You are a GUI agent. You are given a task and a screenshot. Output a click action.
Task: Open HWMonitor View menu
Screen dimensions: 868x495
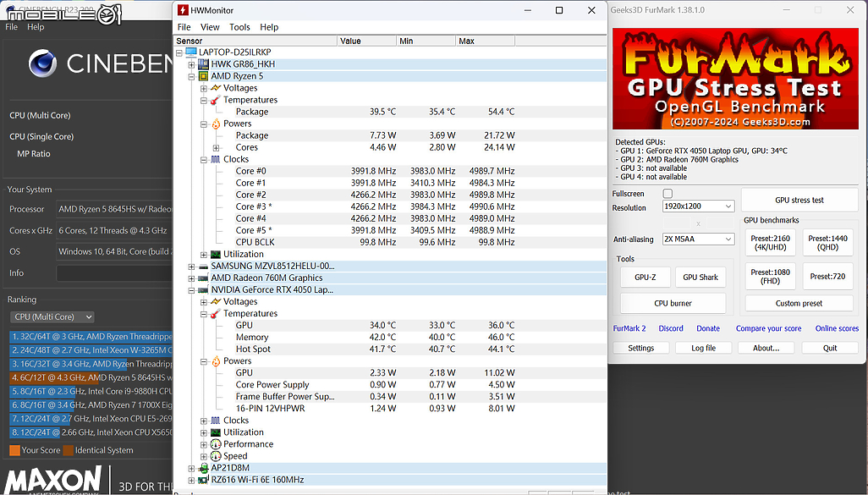coord(210,27)
